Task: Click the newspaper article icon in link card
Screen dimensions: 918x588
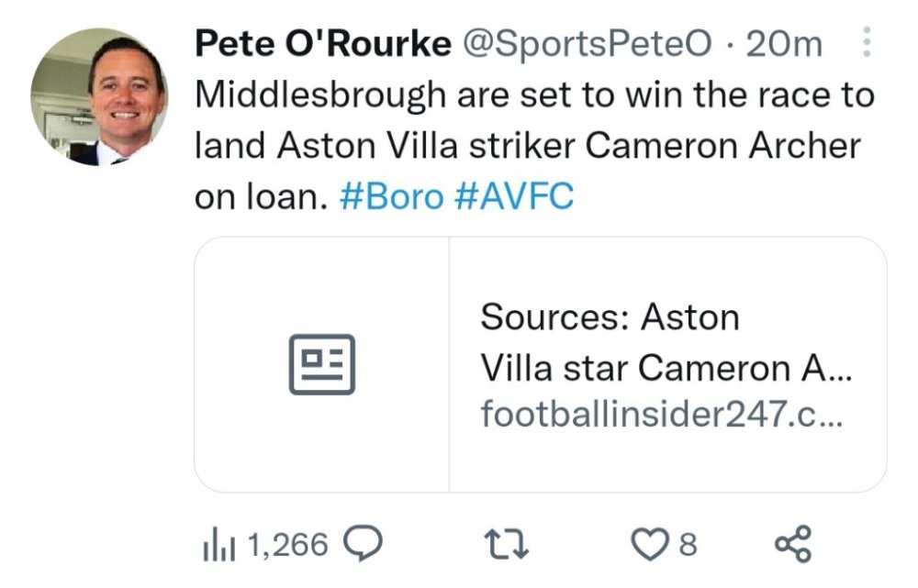Action: 321,364
